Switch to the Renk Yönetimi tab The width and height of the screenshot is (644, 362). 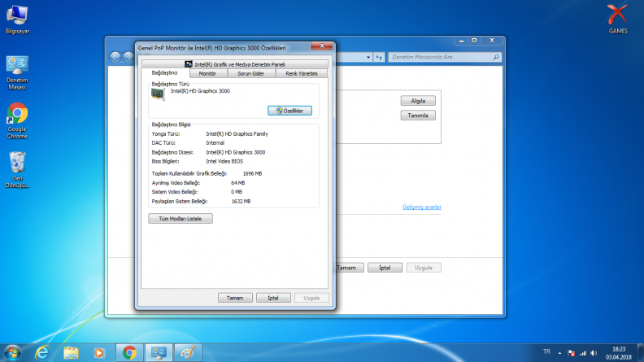302,73
